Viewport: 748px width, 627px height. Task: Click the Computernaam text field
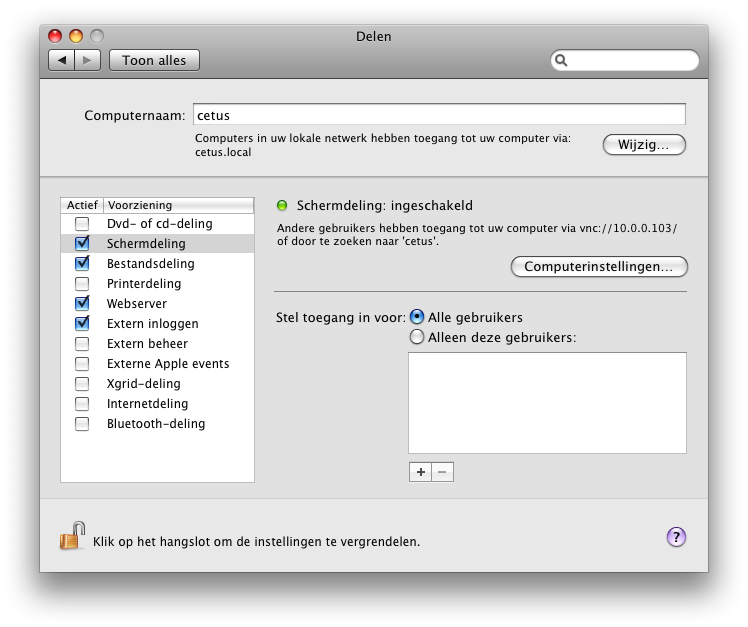439,115
